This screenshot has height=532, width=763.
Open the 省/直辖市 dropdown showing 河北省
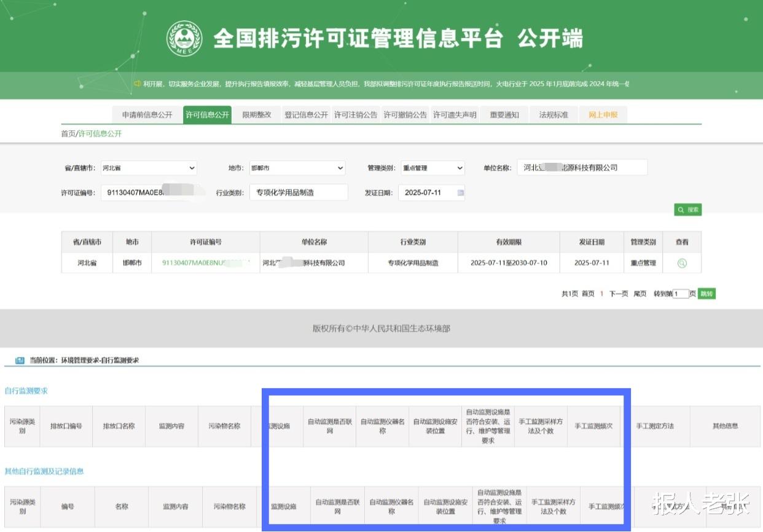pos(149,168)
